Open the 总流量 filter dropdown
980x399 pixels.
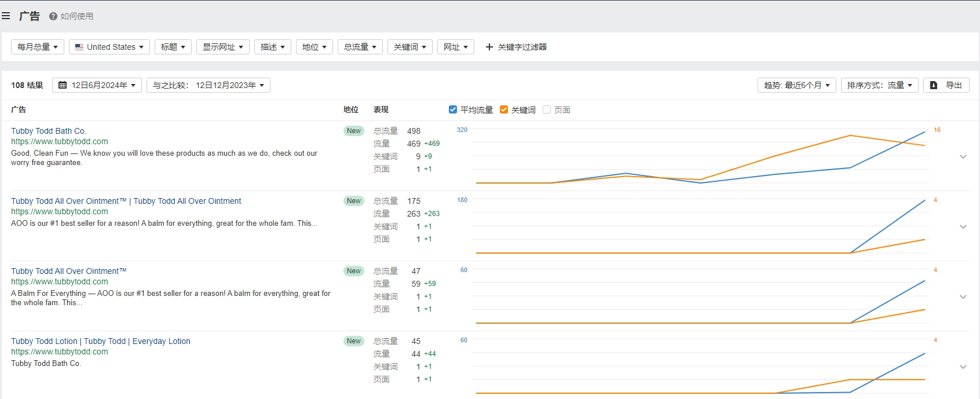(360, 47)
